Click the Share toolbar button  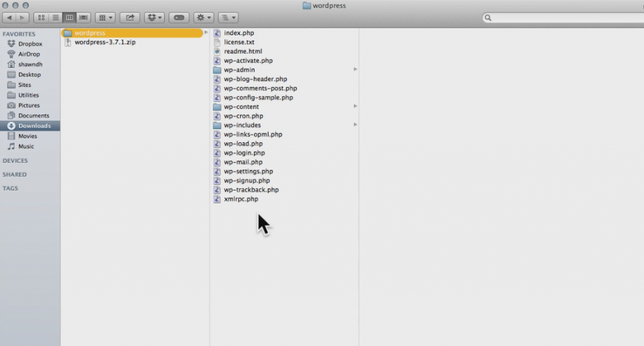click(130, 18)
